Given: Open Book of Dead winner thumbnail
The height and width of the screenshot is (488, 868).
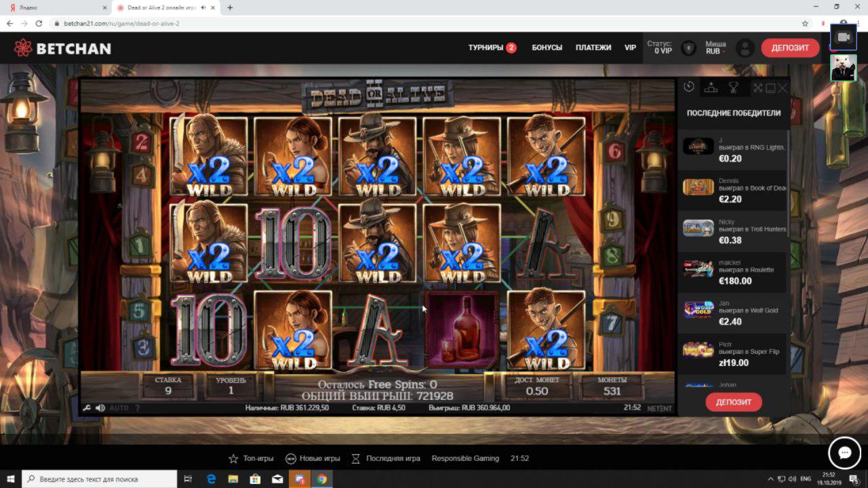Looking at the screenshot, I should click(698, 187).
